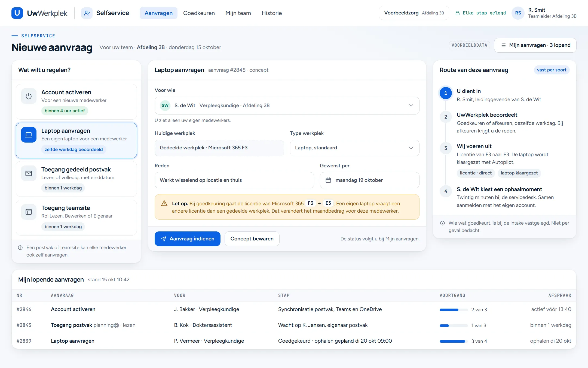Click the Reden input field

click(234, 180)
